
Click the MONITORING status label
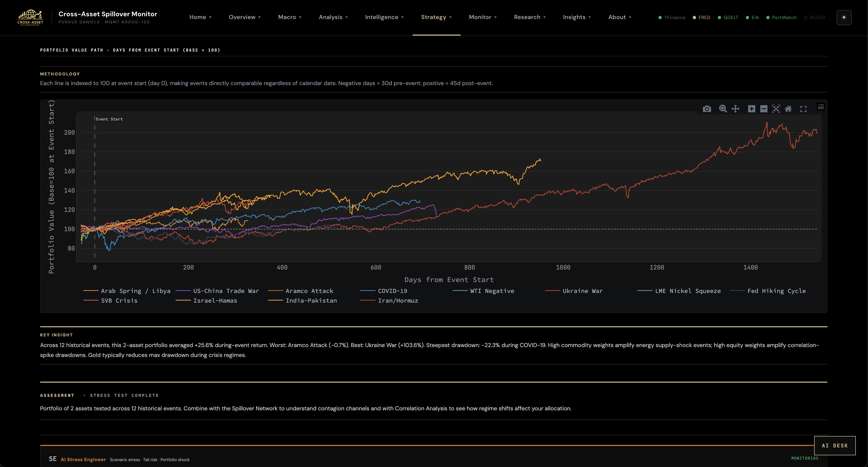coord(805,458)
